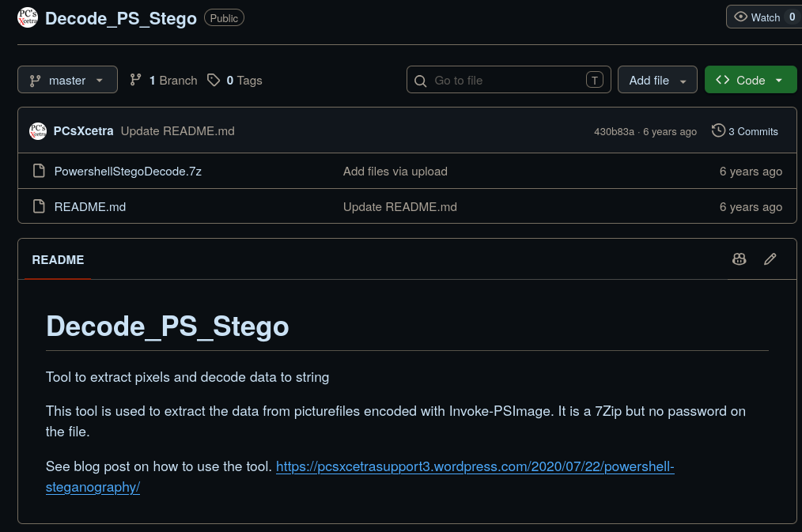The width and height of the screenshot is (802, 532).
Task: Open the green Code dropdown
Action: click(751, 80)
